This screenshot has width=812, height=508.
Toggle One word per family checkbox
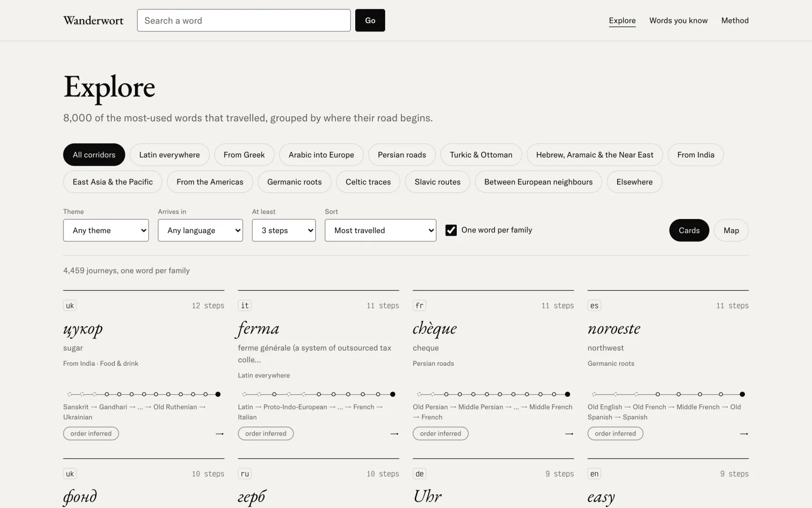tap(451, 230)
